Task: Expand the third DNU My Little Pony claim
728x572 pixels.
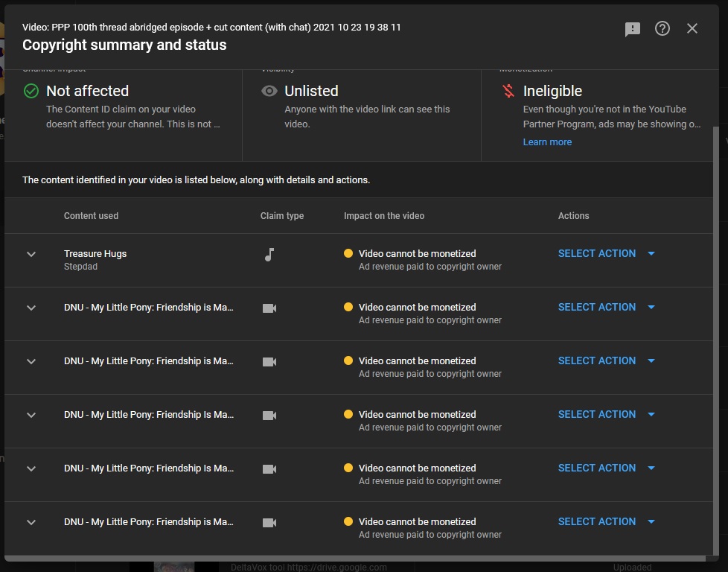Action: (x=31, y=415)
